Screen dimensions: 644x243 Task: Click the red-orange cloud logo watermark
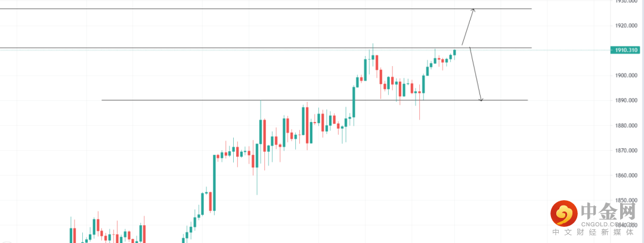point(562,213)
